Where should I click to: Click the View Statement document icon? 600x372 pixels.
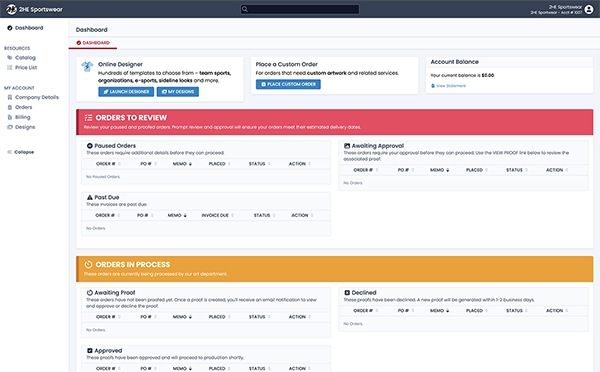point(433,86)
